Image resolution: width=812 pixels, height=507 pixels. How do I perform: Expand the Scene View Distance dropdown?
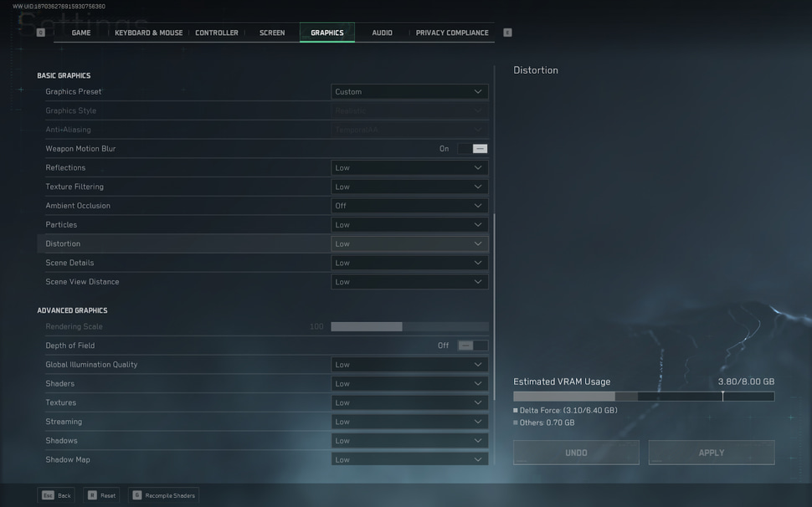pyautogui.click(x=409, y=282)
